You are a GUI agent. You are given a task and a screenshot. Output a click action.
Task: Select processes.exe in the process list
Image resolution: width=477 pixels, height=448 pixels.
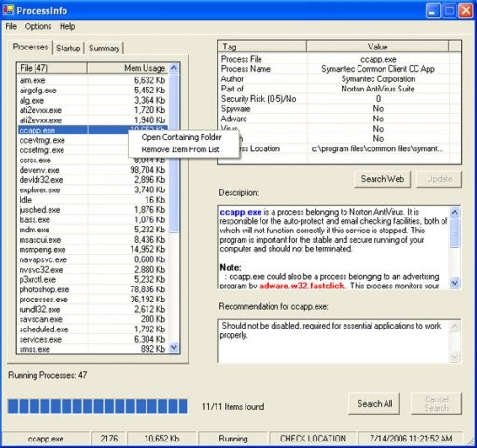coord(92,300)
